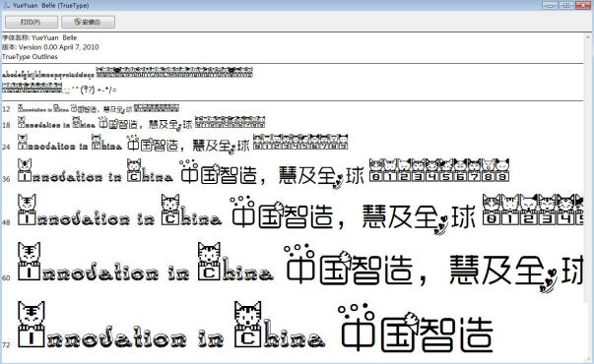594x364 pixels.
Task: Click the font name line 'YueYuan Belle'
Action: pos(39,37)
